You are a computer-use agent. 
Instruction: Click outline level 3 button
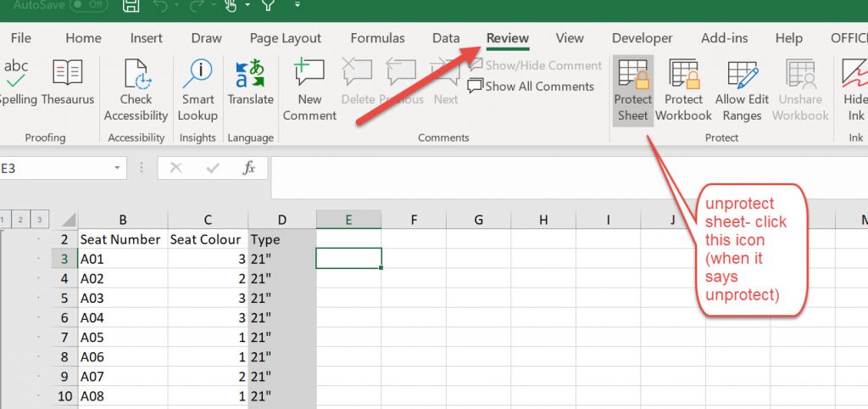pyautogui.click(x=38, y=220)
